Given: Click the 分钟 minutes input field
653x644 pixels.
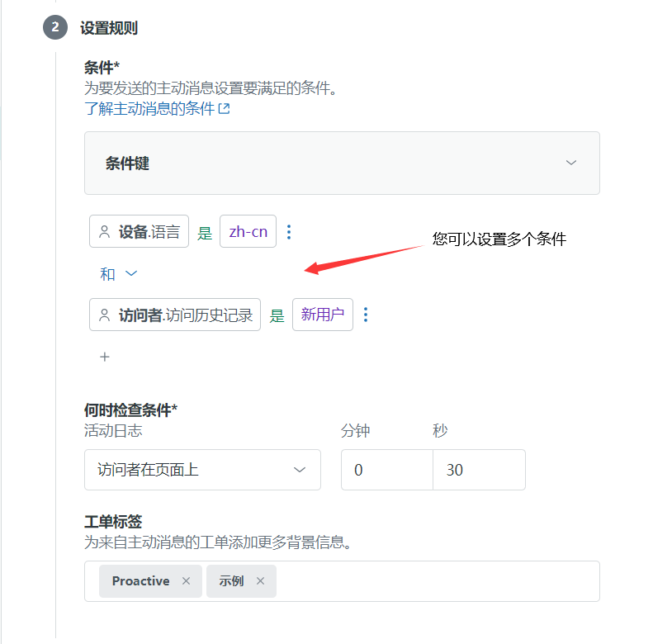Looking at the screenshot, I should tap(387, 470).
